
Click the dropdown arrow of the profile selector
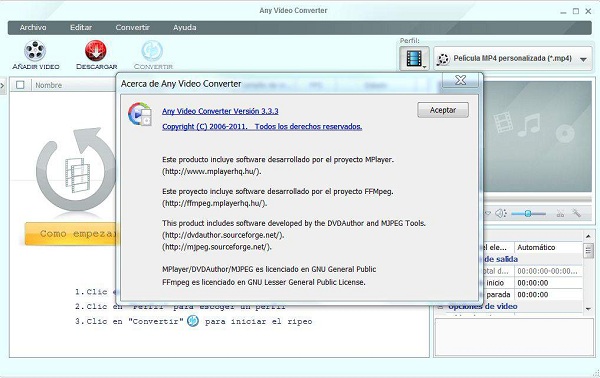tap(584, 59)
